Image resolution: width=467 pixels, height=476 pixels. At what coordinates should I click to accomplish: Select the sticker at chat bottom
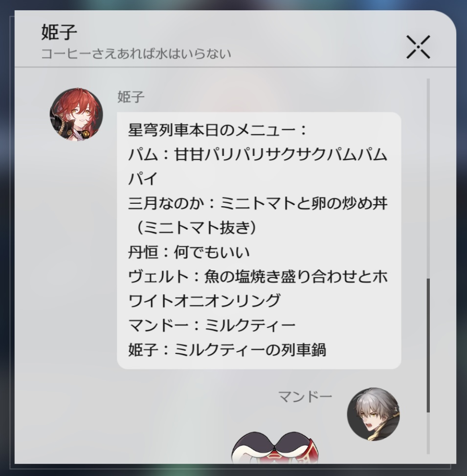(x=275, y=448)
